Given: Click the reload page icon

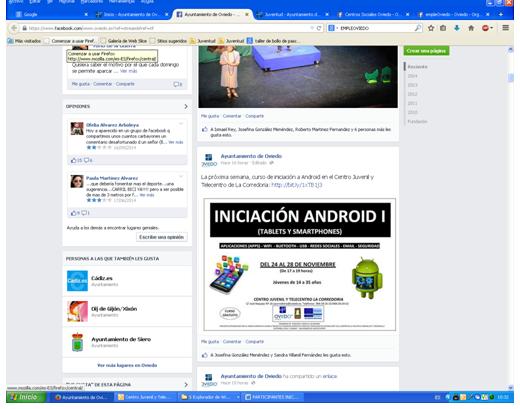Looking at the screenshot, I should tap(319, 28).
